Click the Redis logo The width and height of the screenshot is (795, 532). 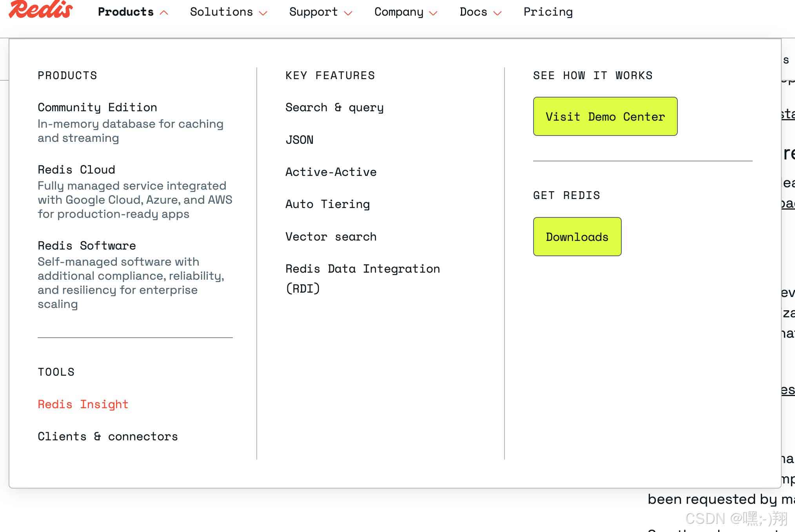40,9
